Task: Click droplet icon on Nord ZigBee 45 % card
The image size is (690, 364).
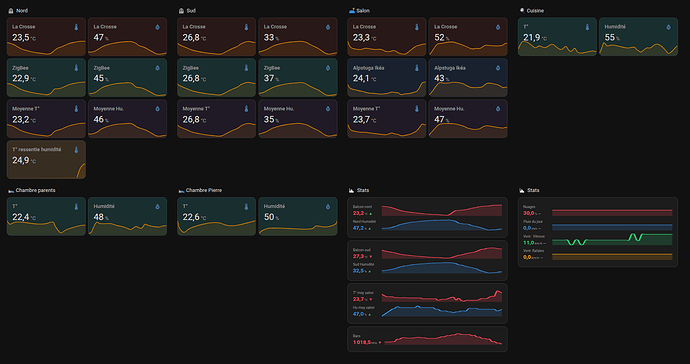Action: (x=158, y=68)
